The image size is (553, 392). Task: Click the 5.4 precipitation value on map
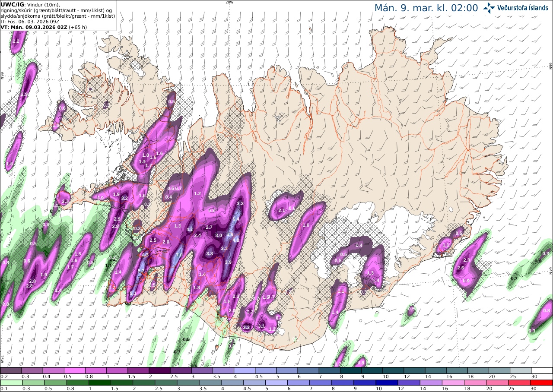point(236,219)
